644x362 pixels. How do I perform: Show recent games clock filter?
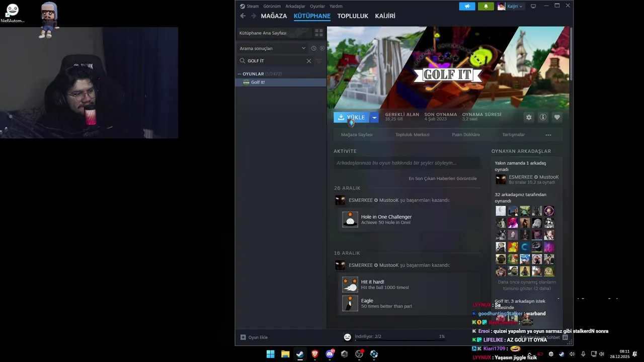[313, 48]
